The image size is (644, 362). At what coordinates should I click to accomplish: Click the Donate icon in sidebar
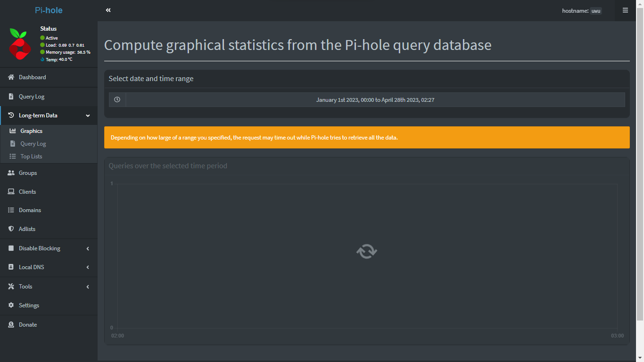(11, 325)
